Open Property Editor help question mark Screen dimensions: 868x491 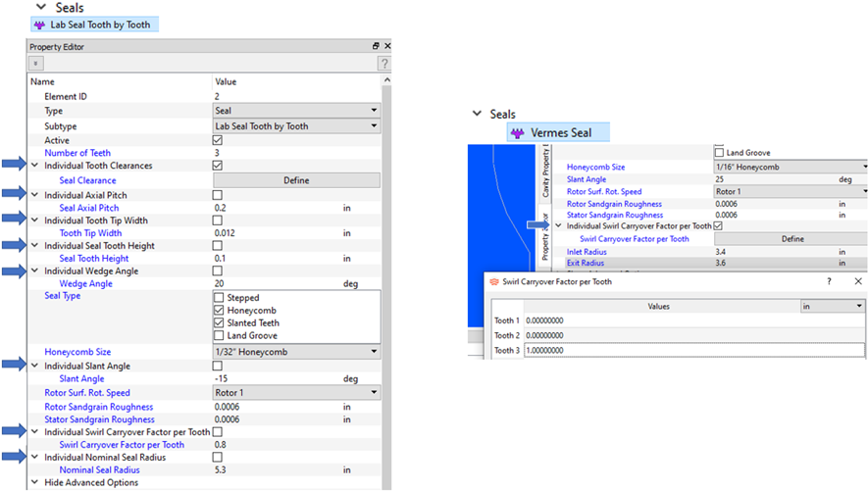(x=384, y=63)
